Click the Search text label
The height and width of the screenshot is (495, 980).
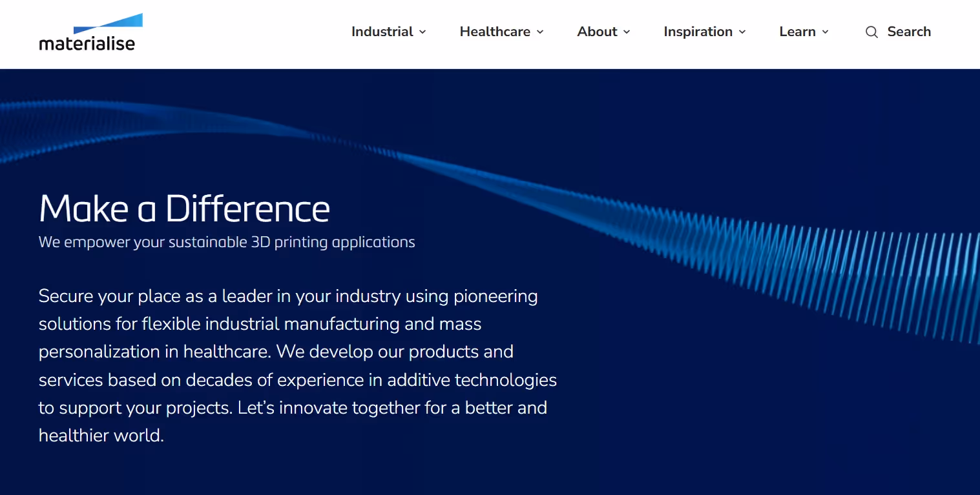pyautogui.click(x=908, y=31)
